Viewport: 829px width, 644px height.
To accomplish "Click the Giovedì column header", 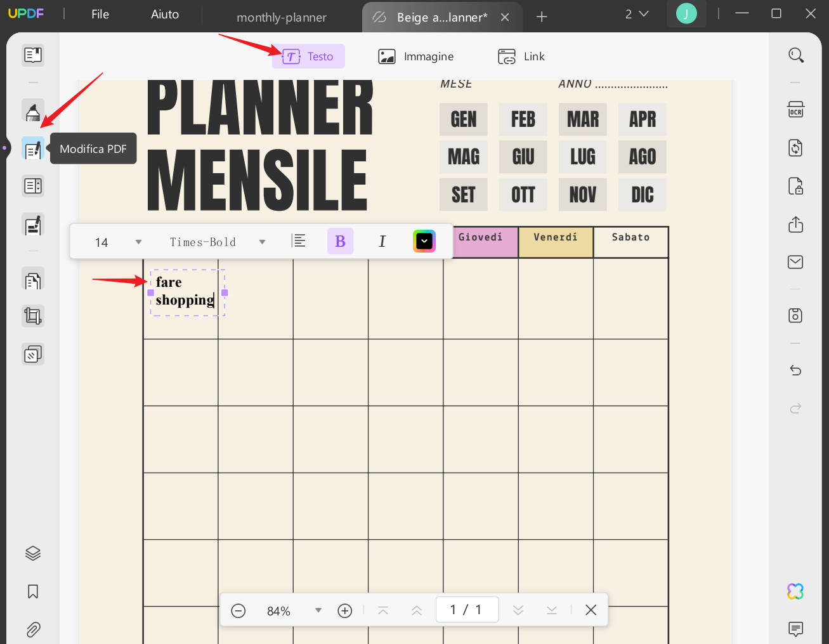I will (x=481, y=242).
